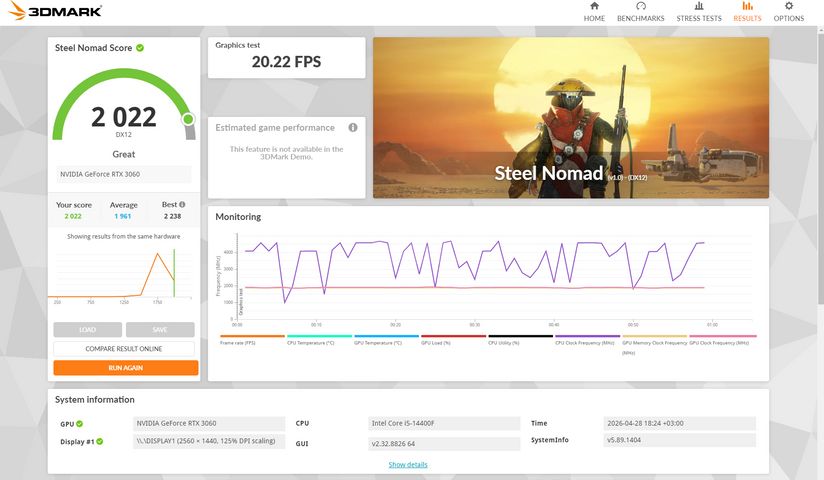
Task: Open the Show details link
Action: pyautogui.click(x=408, y=465)
